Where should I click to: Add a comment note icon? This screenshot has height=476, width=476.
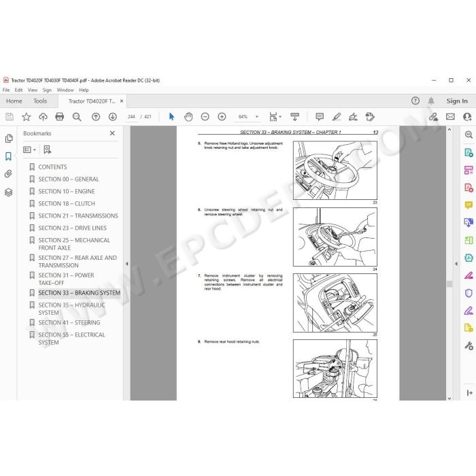(x=320, y=116)
